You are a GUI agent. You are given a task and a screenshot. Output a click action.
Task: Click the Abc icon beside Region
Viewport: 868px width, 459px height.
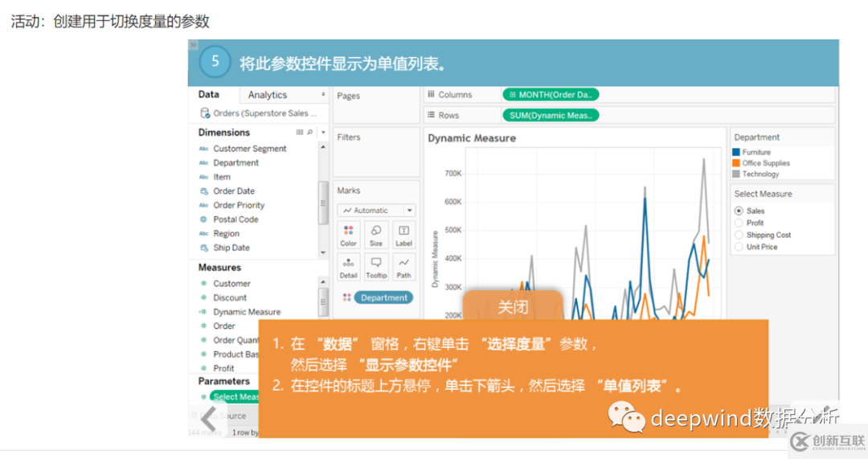tap(203, 234)
